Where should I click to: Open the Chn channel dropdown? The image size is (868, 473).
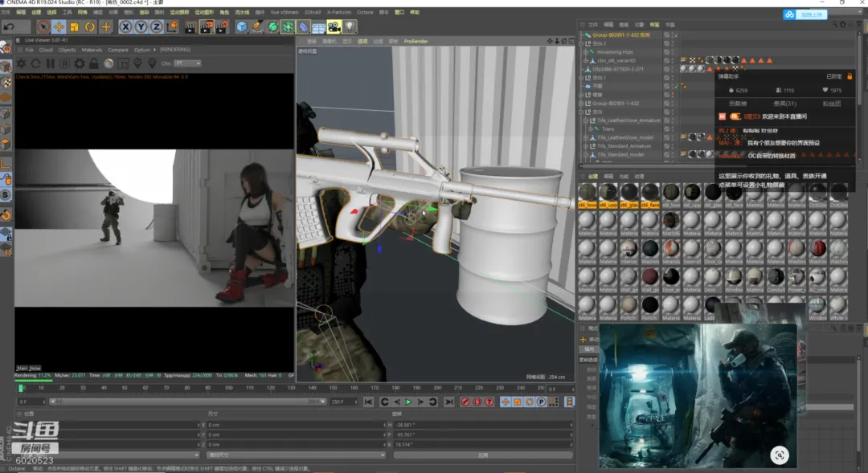[186, 63]
